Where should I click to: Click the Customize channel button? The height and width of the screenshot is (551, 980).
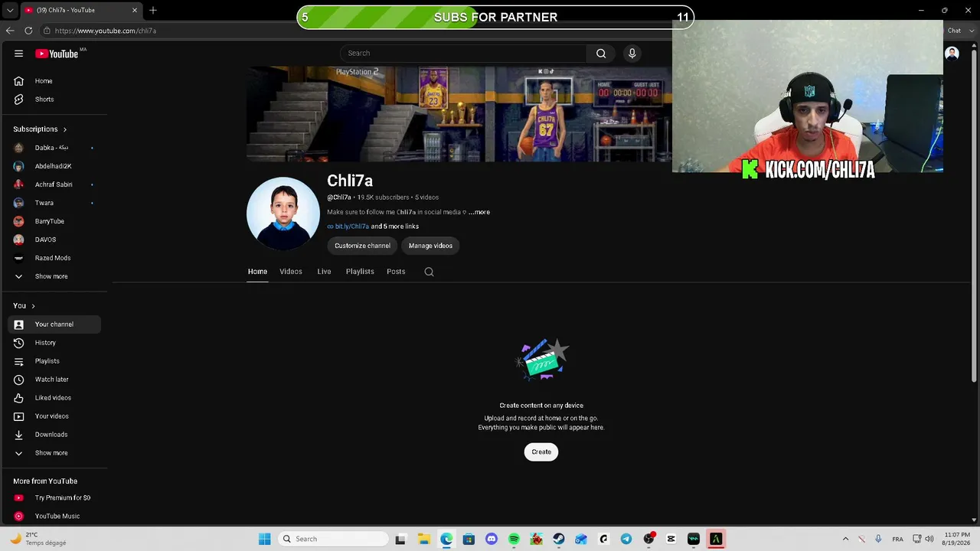(x=362, y=246)
